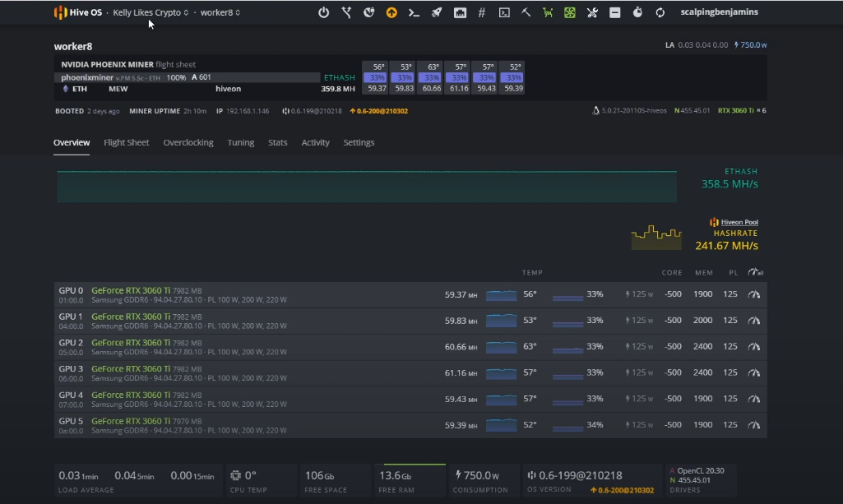Click the ethernet network port icon
Viewport: 843px width, 504px height.
click(x=461, y=12)
